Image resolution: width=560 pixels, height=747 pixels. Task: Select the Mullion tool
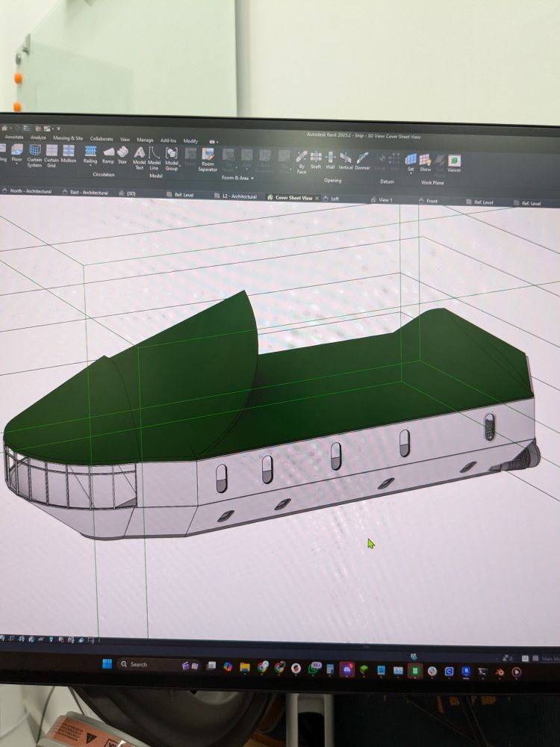click(69, 155)
